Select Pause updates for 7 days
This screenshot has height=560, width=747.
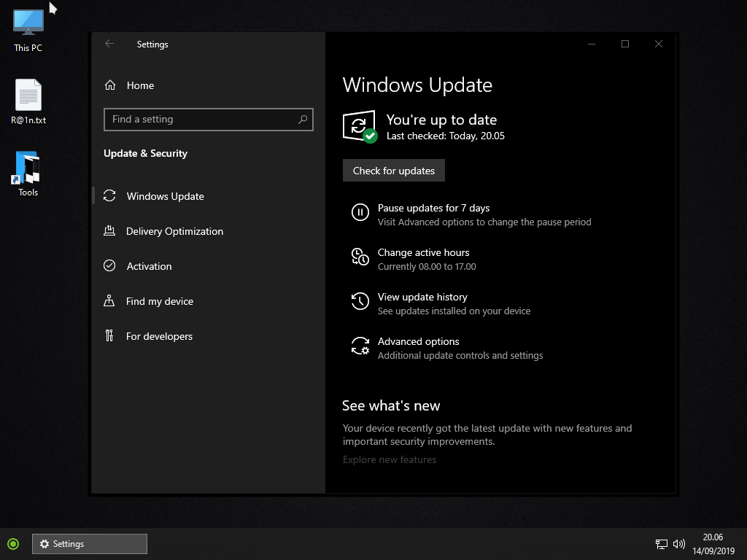pos(433,208)
